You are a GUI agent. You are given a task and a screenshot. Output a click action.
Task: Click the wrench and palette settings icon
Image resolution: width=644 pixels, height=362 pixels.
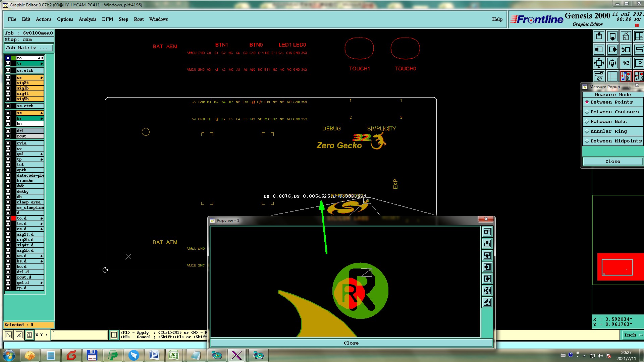point(599,76)
